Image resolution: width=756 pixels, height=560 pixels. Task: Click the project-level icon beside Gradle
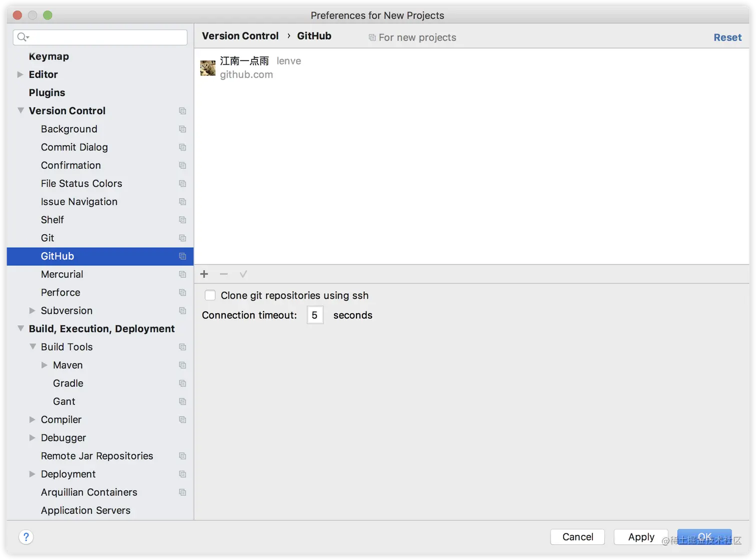click(182, 383)
